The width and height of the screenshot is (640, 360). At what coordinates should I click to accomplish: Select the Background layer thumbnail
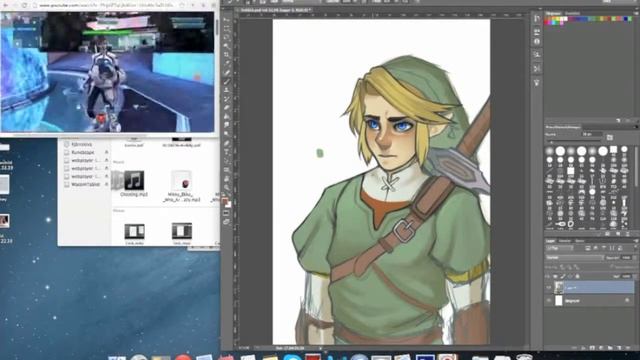pyautogui.click(x=558, y=301)
